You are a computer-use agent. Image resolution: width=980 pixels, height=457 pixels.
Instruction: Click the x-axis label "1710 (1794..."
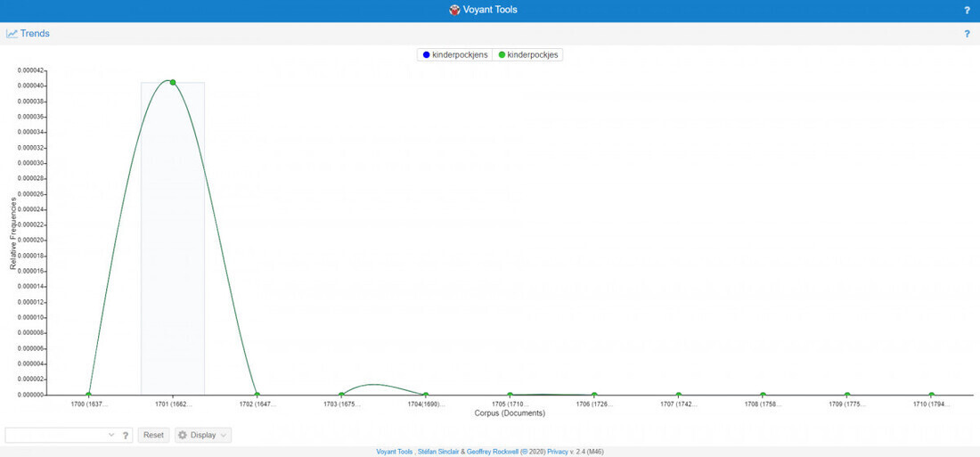(x=931, y=405)
